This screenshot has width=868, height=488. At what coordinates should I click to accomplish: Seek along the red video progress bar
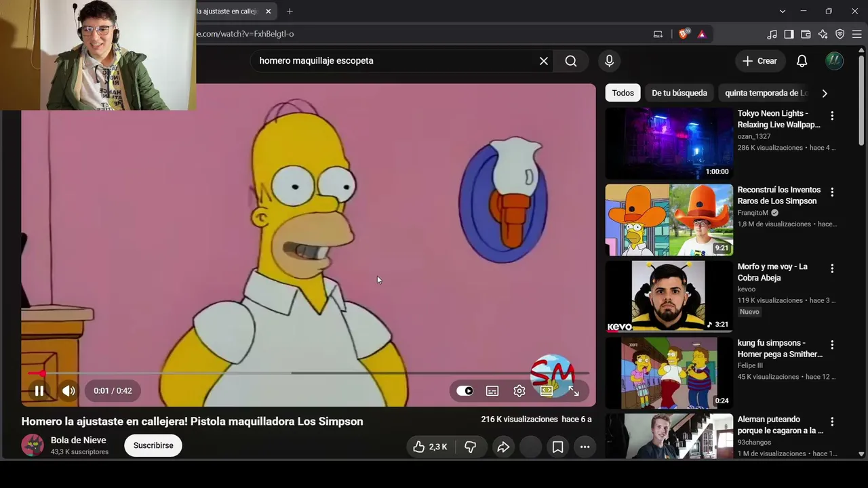click(309, 373)
